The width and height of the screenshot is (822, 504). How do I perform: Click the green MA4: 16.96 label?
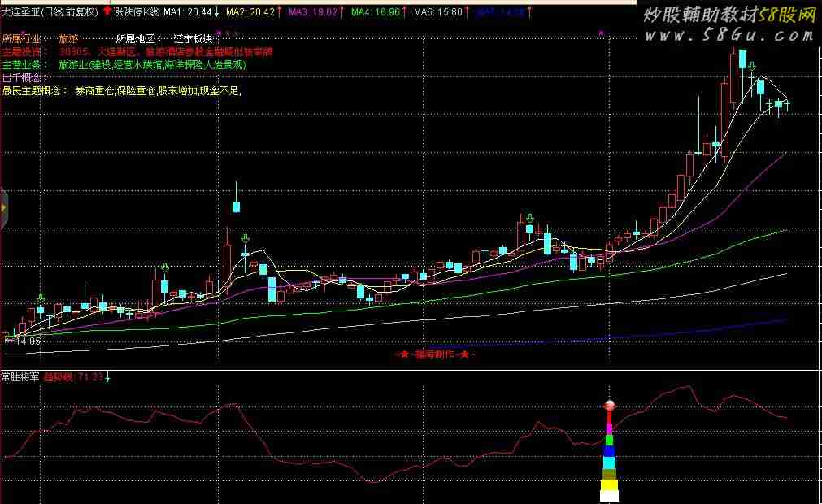(x=374, y=12)
